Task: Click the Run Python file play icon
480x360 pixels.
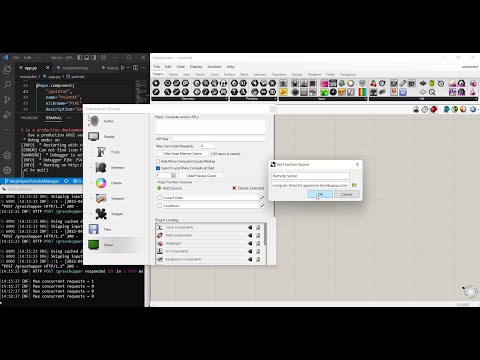Action: coord(123,68)
